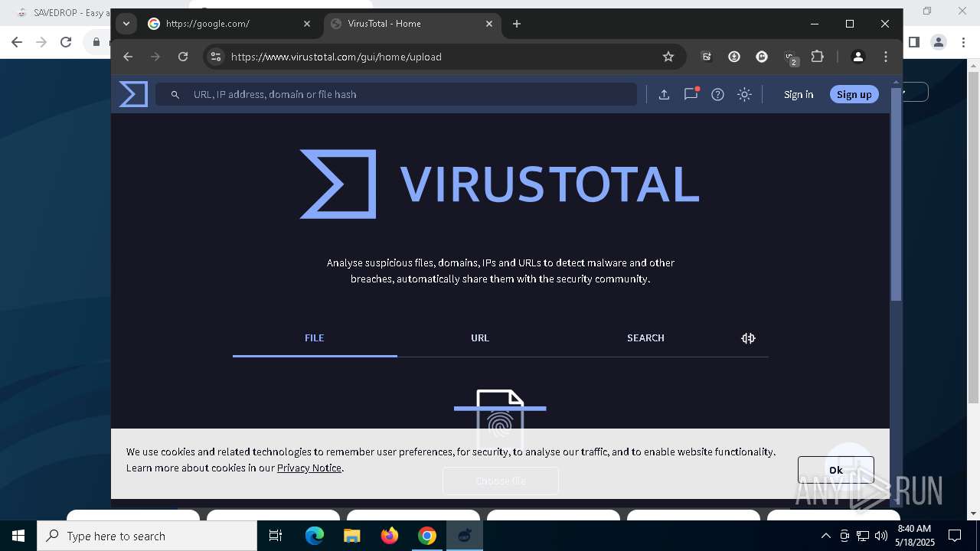Reload the VirusTotal page
This screenshot has width=980, height=551.
[183, 57]
